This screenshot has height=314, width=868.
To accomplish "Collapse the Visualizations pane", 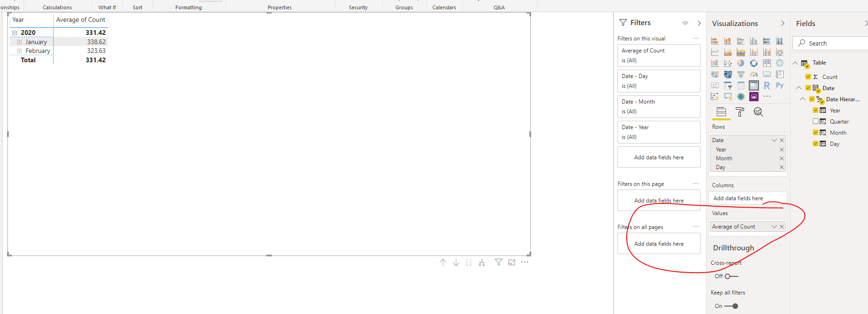I will 783,23.
